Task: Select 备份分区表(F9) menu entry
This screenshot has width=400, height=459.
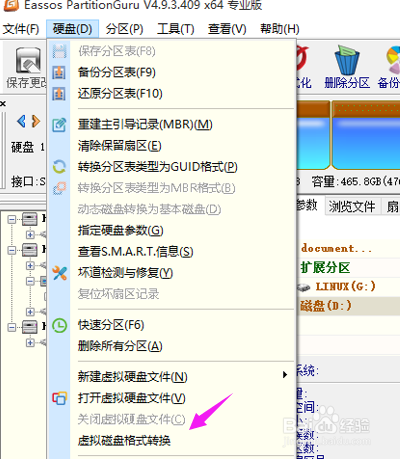Action: coord(117,72)
